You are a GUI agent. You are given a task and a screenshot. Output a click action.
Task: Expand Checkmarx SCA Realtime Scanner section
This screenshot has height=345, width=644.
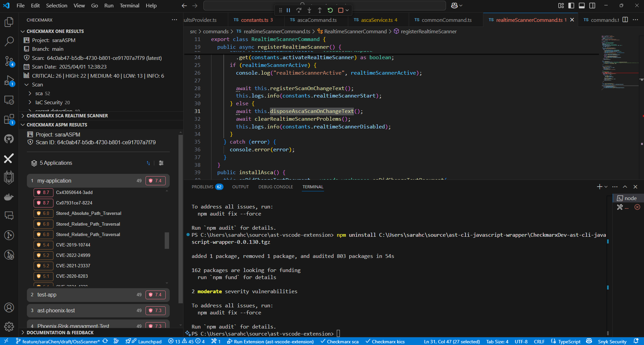tap(67, 116)
